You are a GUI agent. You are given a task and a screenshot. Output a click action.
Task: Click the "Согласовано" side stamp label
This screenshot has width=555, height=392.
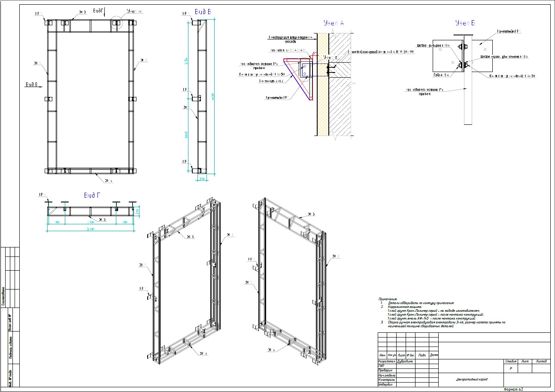tap(3, 296)
